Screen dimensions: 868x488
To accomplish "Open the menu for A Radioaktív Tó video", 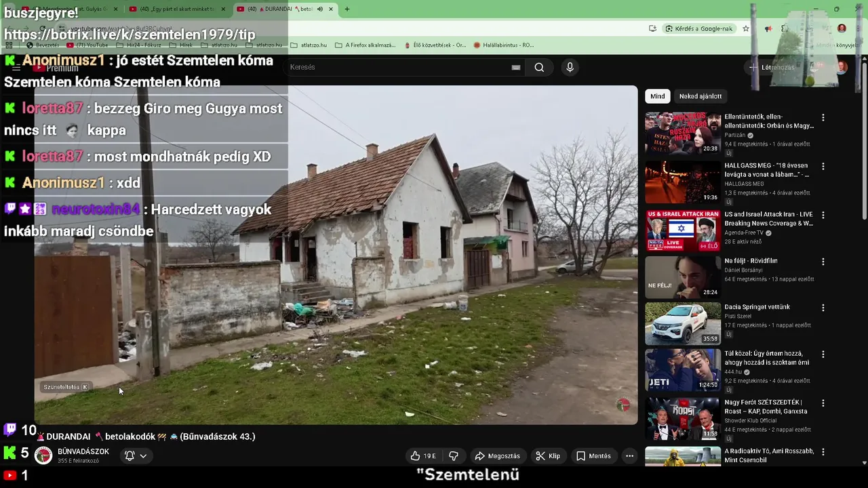I will click(823, 452).
